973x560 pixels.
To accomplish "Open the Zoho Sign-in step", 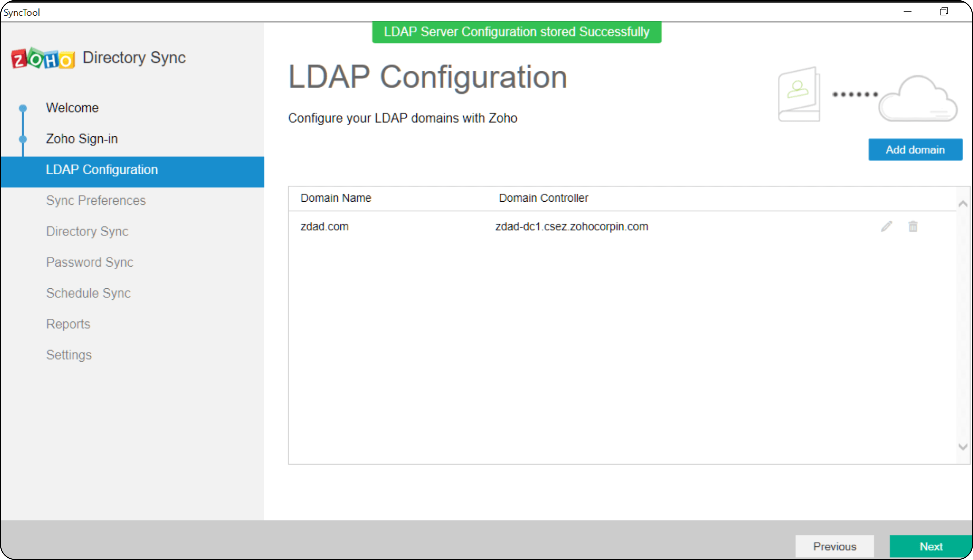I will 82,138.
